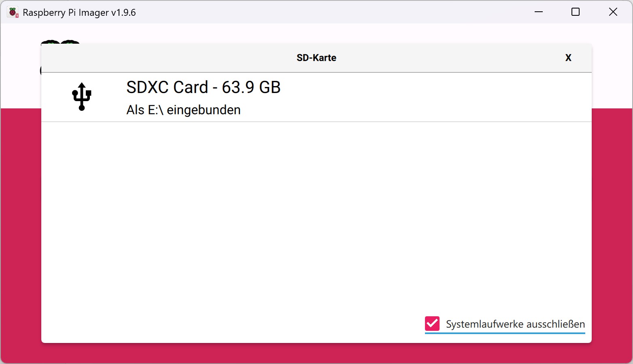Screen dimensions: 633x364
Task: Click the crimson background below the dialog
Action: 316,353
